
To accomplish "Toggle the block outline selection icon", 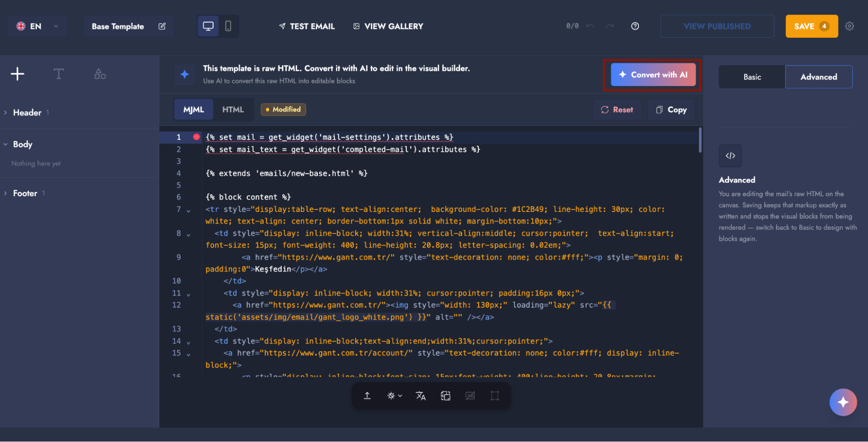I will coord(495,396).
